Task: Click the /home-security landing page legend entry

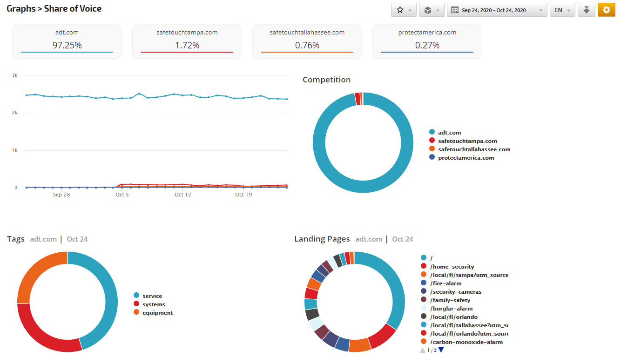Action: click(452, 267)
